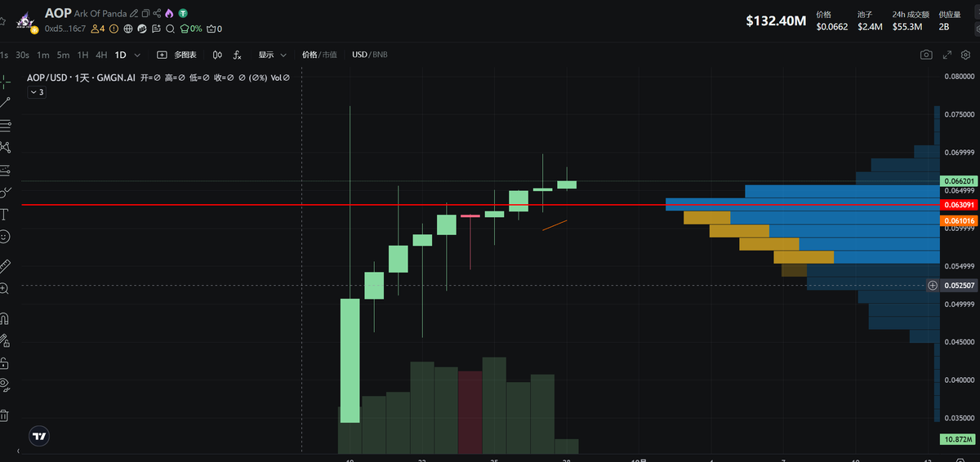The width and height of the screenshot is (980, 462).
Task: Select the brush drawing tool
Action: pyautogui.click(x=5, y=192)
